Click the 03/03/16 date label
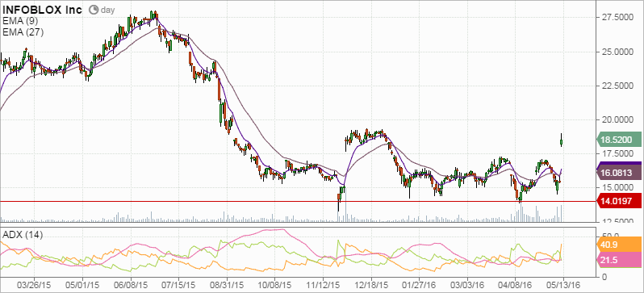Image resolution: width=644 pixels, height=293 pixels. click(467, 284)
